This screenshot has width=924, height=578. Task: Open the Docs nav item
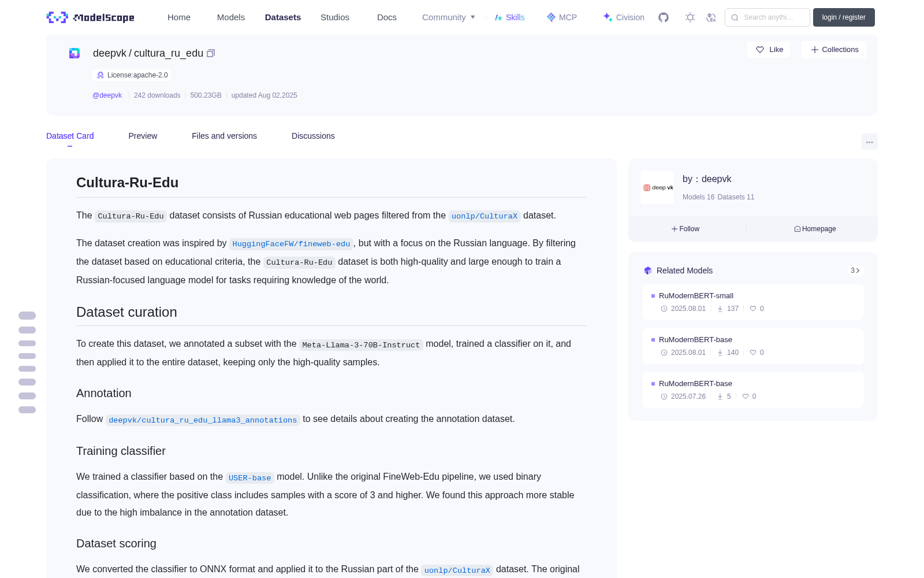pyautogui.click(x=387, y=17)
